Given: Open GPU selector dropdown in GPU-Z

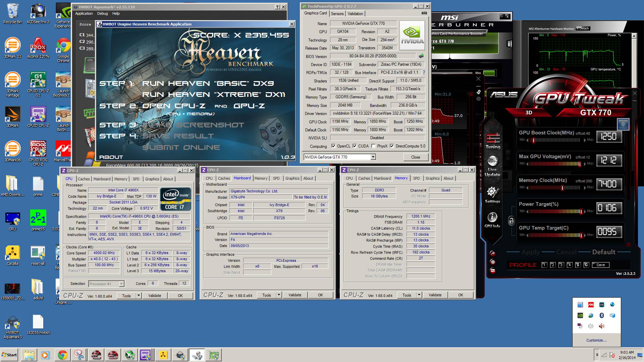Looking at the screenshot, I should click(x=373, y=157).
